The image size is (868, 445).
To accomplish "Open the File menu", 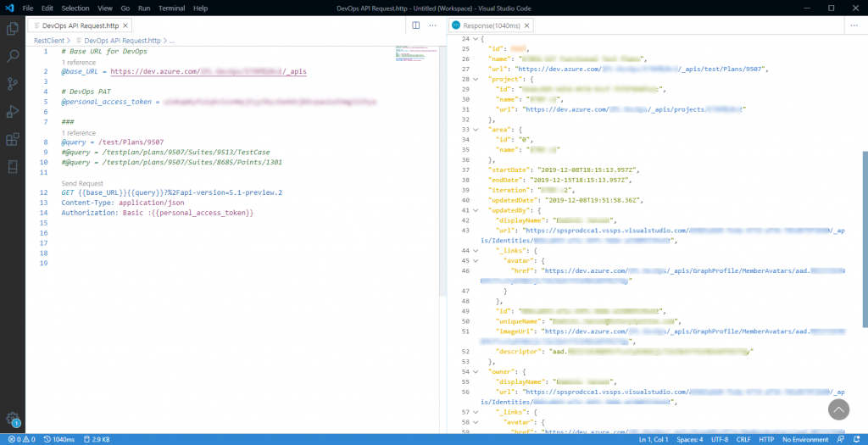I will (x=28, y=8).
